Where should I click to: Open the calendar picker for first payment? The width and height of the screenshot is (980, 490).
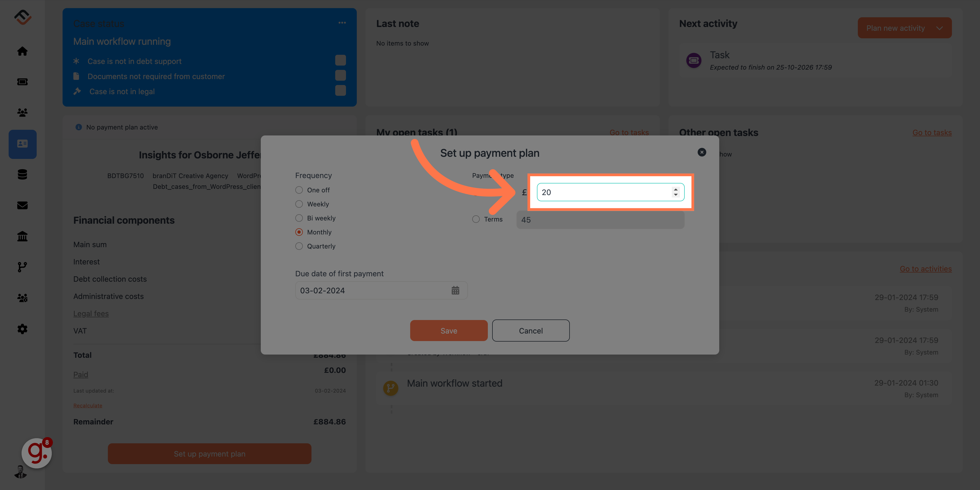[456, 290]
